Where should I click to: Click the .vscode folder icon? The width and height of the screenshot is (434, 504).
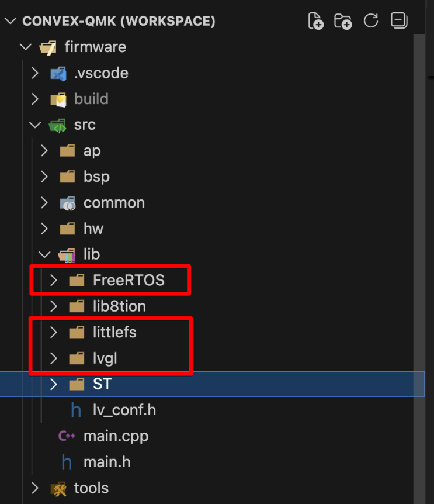pyautogui.click(x=58, y=73)
